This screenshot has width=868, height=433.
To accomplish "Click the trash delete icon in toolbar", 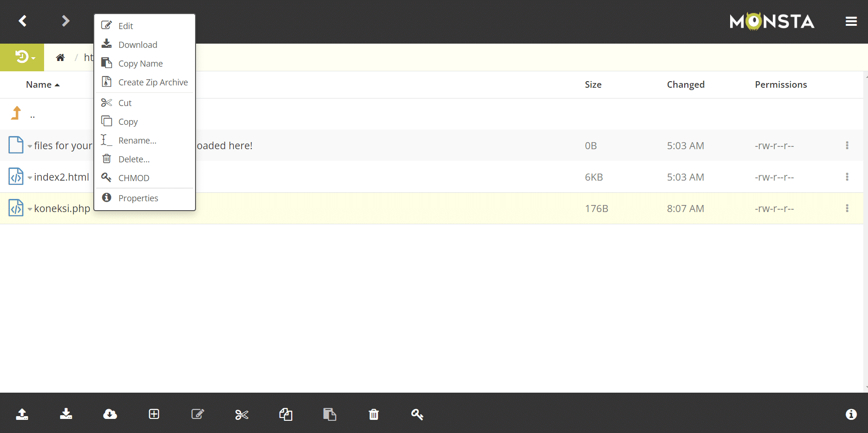I will pos(374,415).
